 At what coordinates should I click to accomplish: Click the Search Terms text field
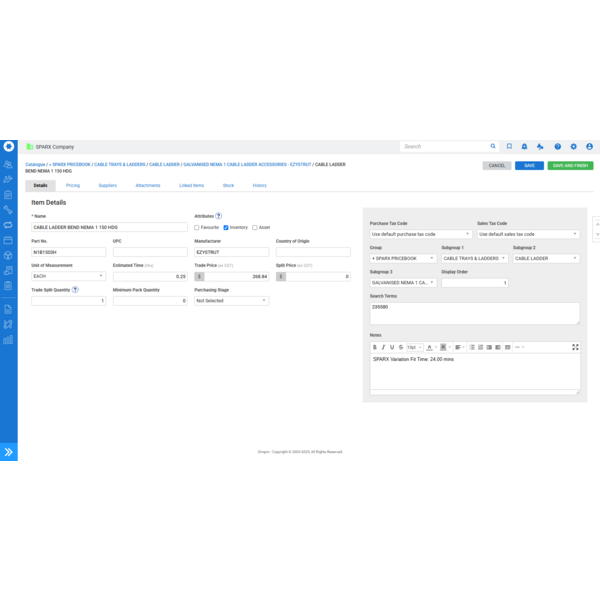(x=474, y=312)
